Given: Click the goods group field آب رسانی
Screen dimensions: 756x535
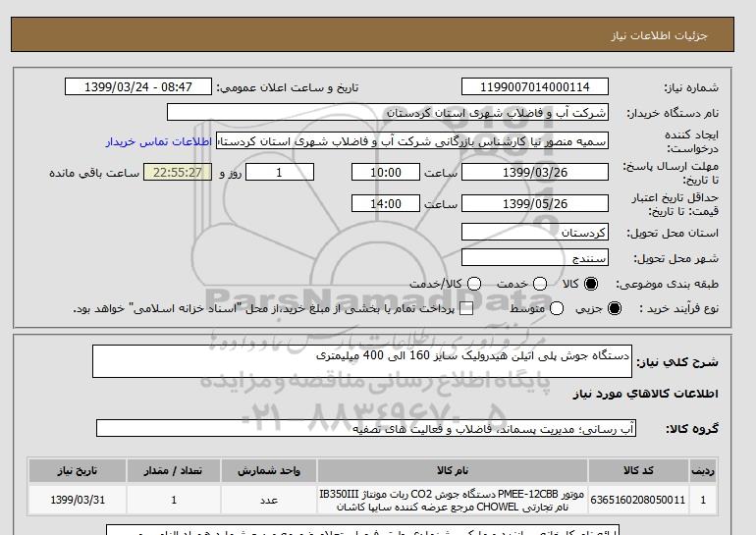Looking at the screenshot, I should click(366, 428).
